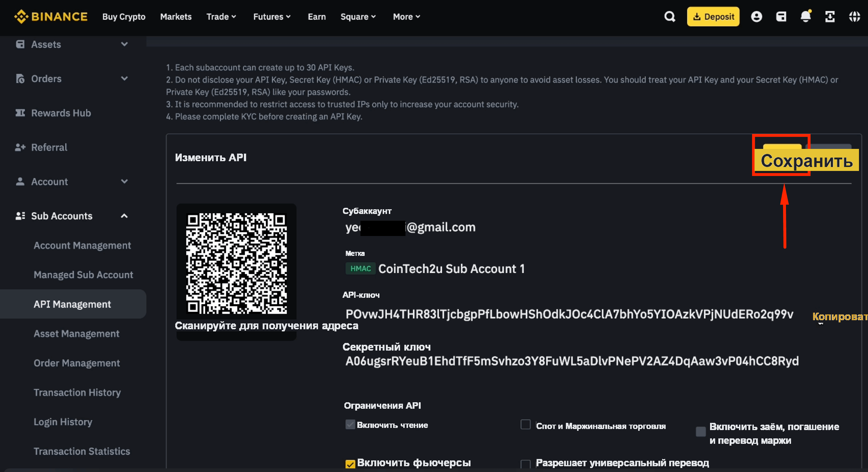Toggle 'Включить заём, погашение' checkbox
This screenshot has height=472, width=868.
click(x=701, y=432)
